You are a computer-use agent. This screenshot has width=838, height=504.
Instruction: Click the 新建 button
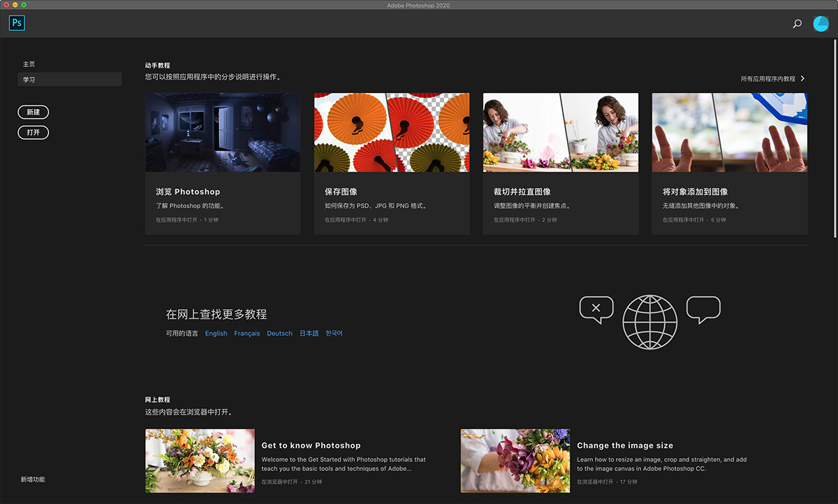(34, 112)
